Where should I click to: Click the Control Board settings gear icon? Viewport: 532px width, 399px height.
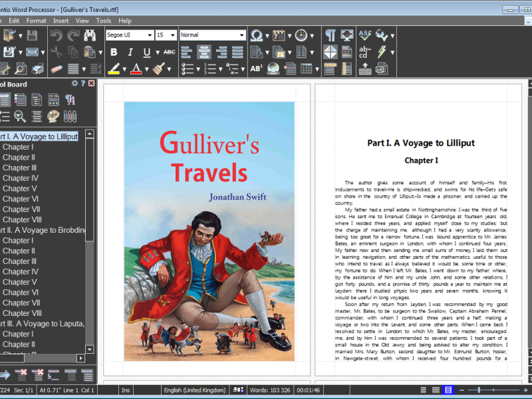pyautogui.click(x=74, y=84)
